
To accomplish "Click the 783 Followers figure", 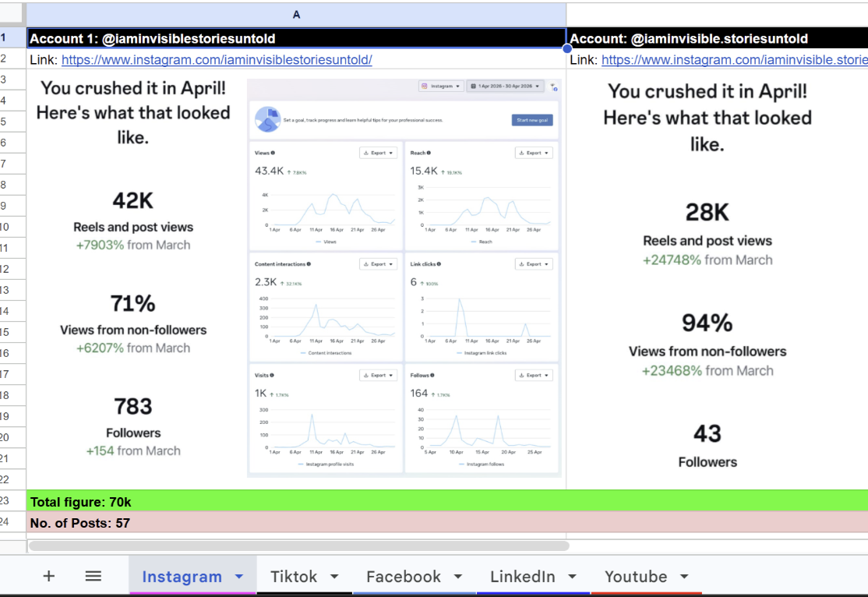I will coord(133,407).
